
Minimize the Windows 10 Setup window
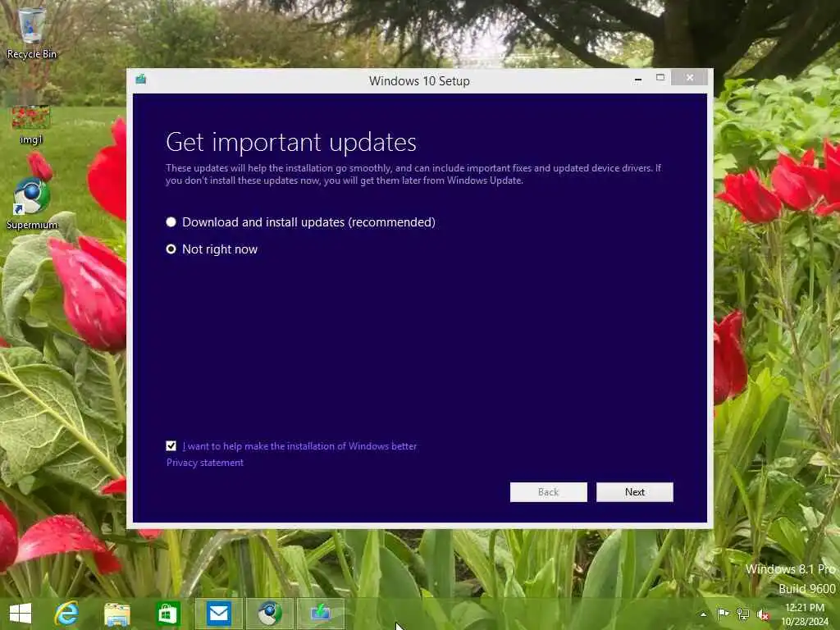(637, 79)
